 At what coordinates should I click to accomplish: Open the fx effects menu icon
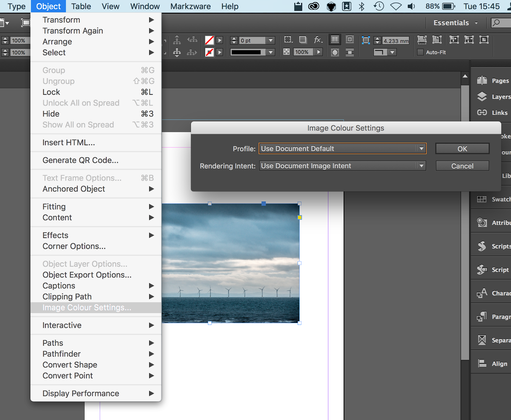(x=318, y=40)
